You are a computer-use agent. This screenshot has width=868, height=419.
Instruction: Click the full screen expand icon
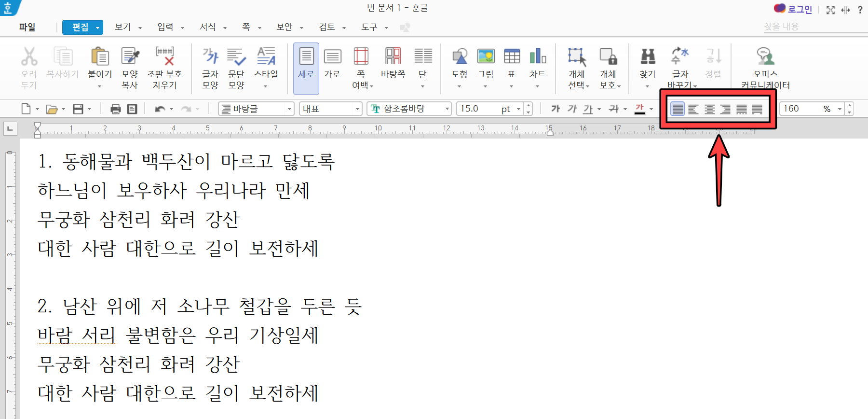coord(830,10)
